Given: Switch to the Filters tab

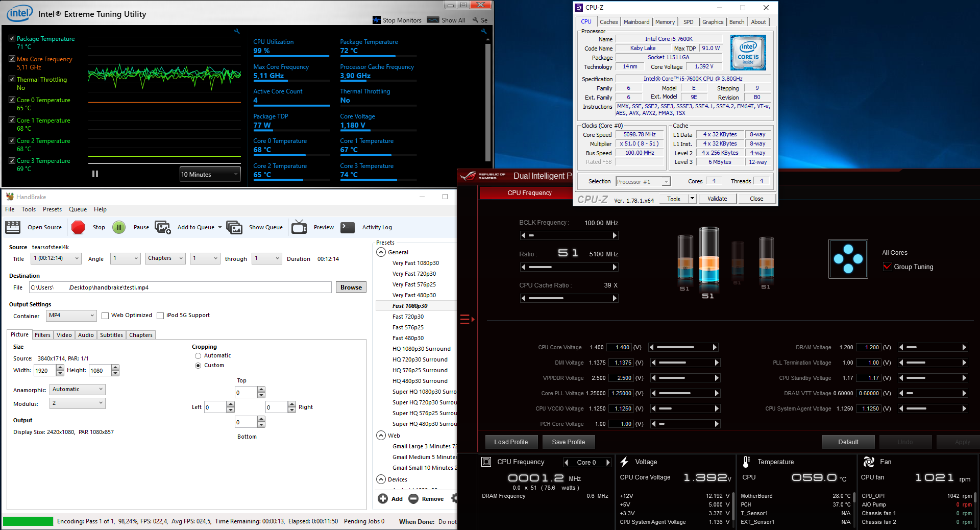Looking at the screenshot, I should point(42,335).
